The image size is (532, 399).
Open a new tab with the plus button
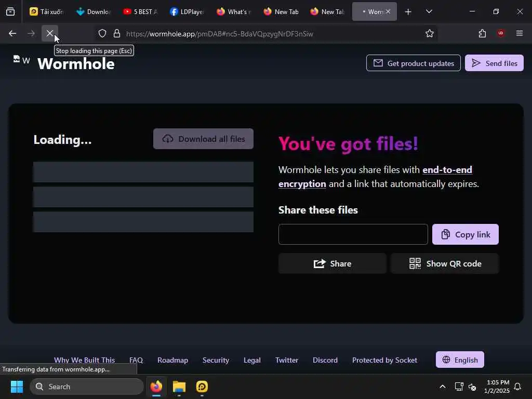(x=408, y=12)
